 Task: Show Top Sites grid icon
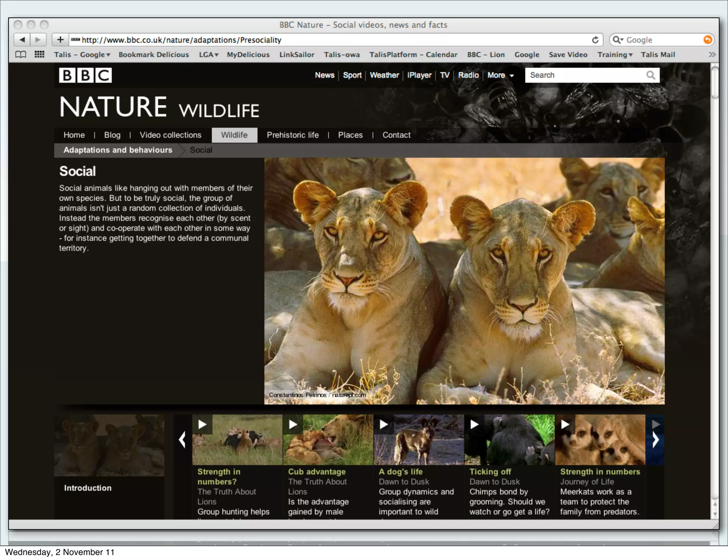pos(39,55)
